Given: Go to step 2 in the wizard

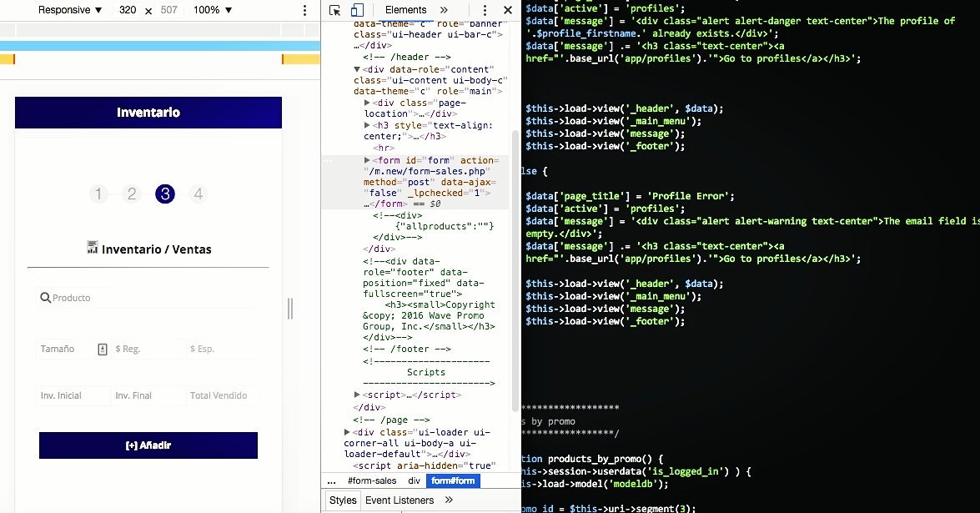Looking at the screenshot, I should click(132, 194).
